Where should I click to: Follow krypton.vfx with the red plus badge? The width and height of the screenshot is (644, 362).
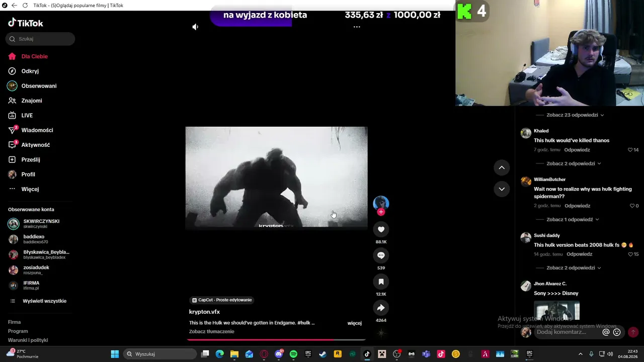point(381,212)
